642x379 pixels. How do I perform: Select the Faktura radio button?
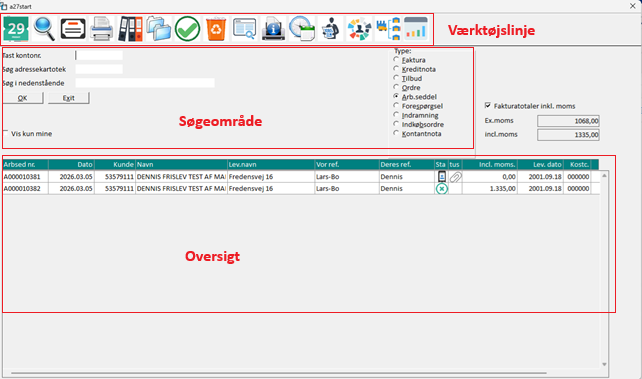tap(396, 60)
